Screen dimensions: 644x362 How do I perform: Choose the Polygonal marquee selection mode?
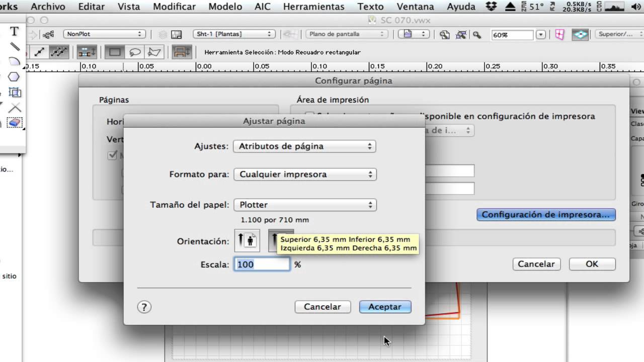tap(154, 52)
